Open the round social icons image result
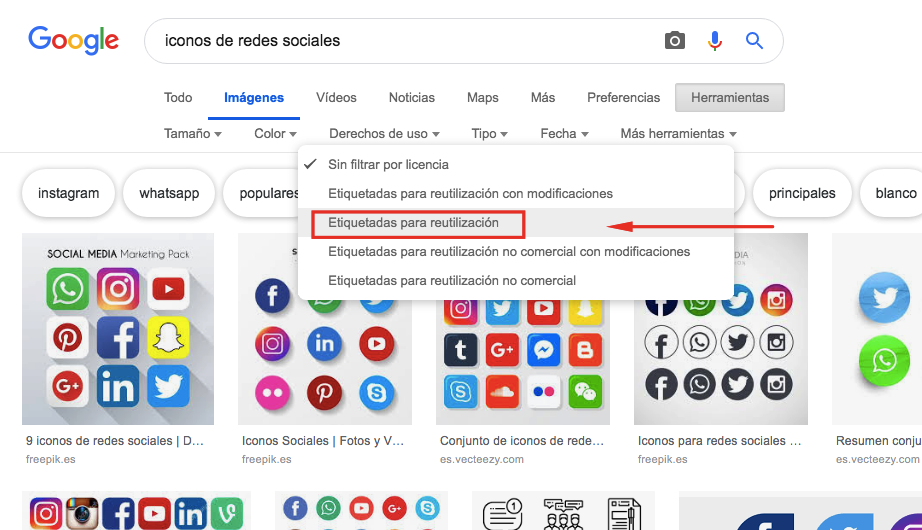 click(325, 360)
